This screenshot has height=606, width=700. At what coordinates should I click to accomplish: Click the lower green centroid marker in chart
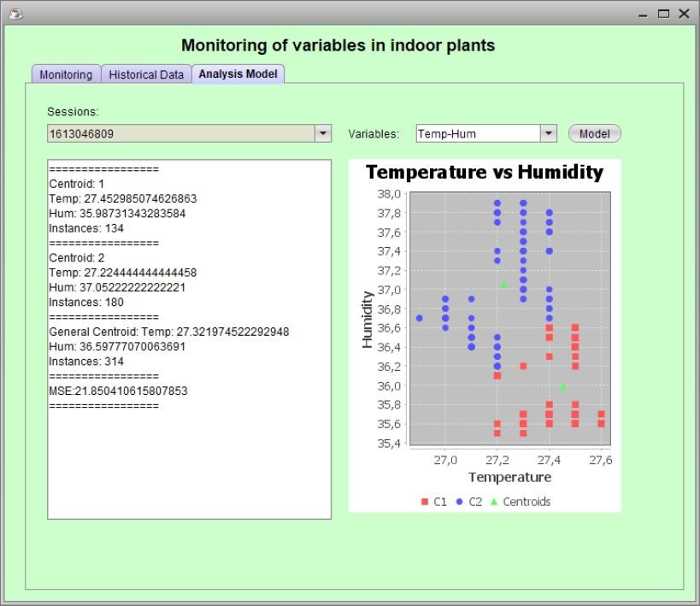(x=562, y=387)
